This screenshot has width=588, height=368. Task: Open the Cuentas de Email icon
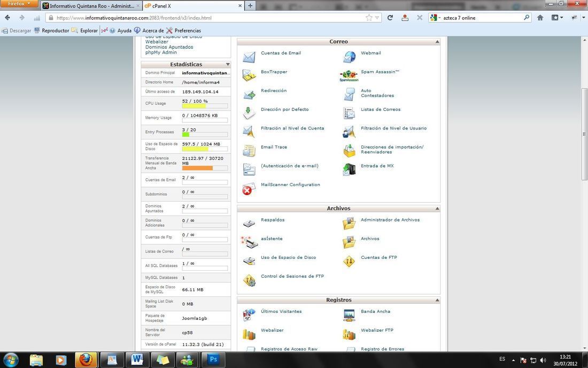tap(249, 57)
